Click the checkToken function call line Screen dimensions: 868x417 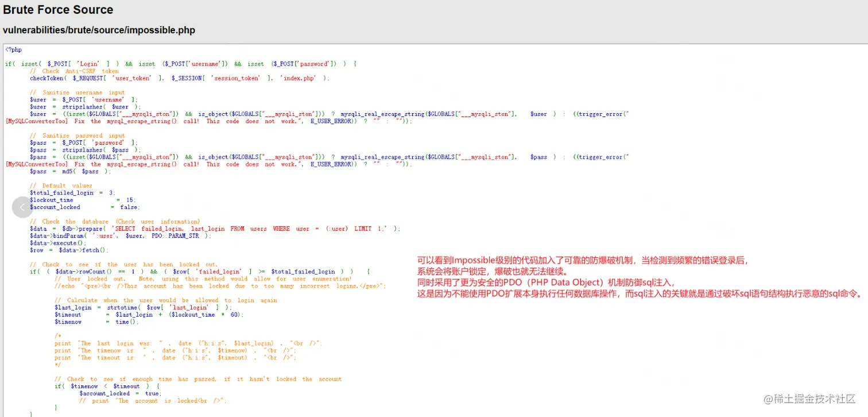pos(180,78)
